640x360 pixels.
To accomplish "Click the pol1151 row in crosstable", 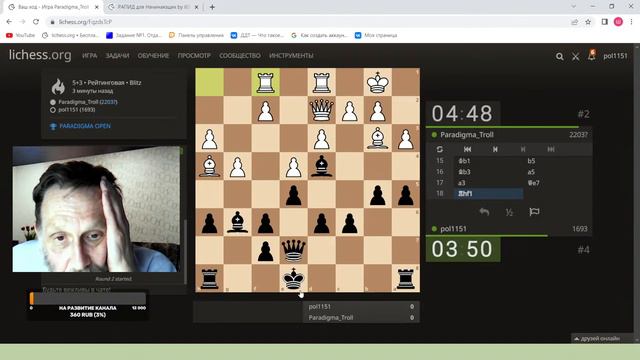I will (361, 307).
